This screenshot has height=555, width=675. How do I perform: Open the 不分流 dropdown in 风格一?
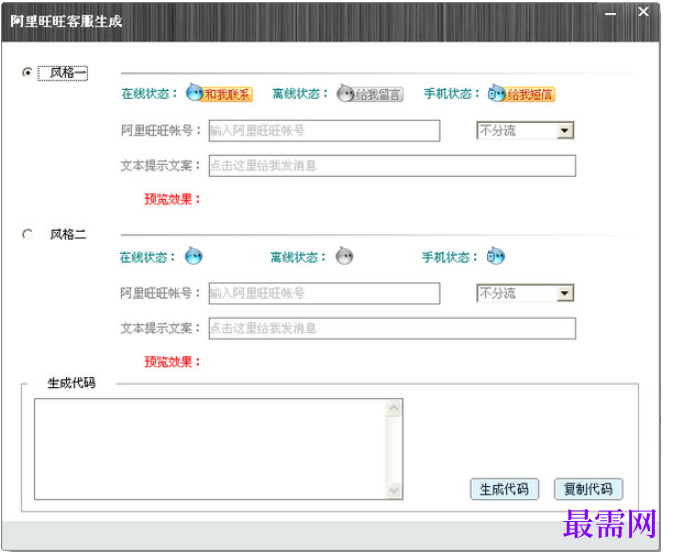point(525,130)
